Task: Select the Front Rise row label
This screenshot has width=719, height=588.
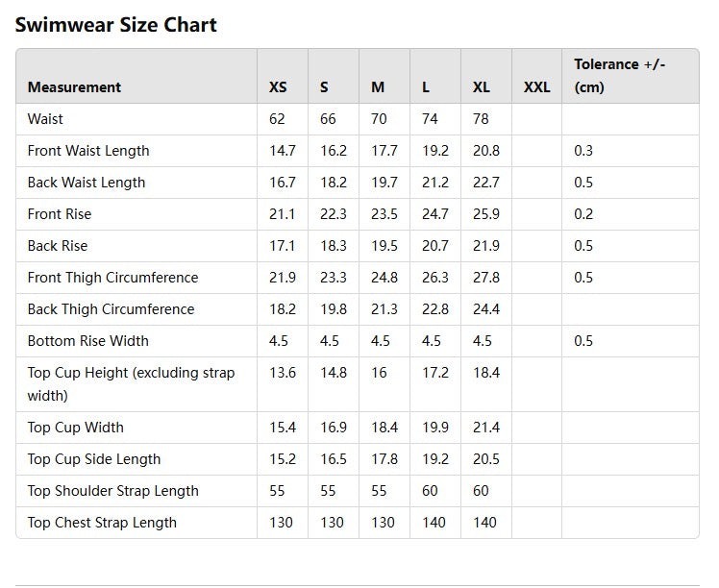Action: click(60, 214)
